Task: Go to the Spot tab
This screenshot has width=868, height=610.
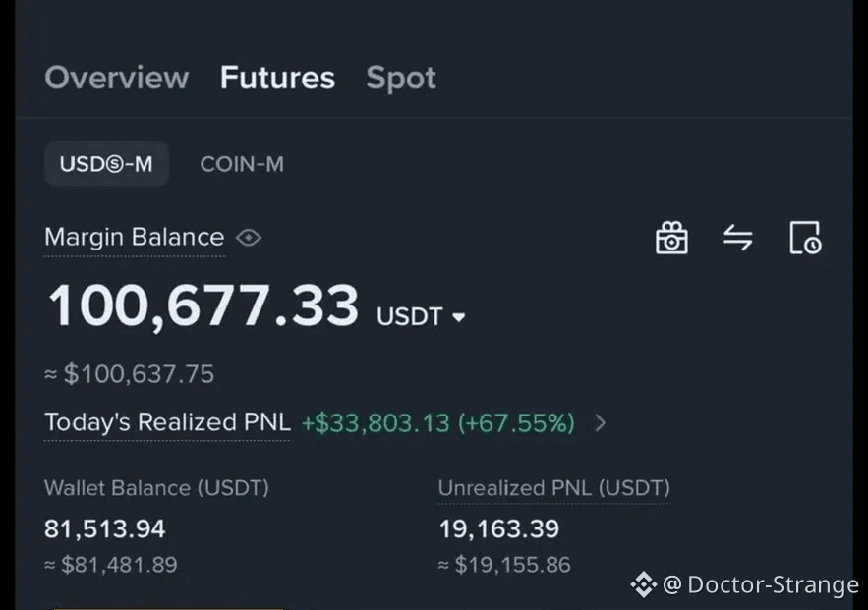Action: pos(401,78)
